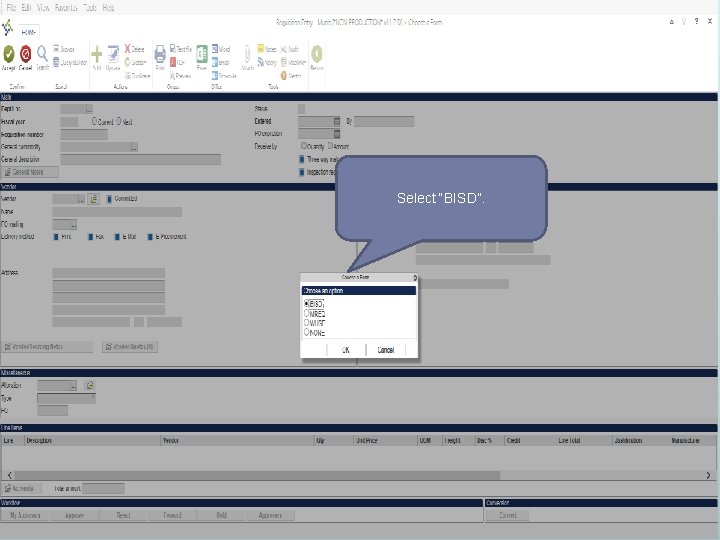Open the Entered date calendar picker
This screenshot has width=720, height=540.
click(x=337, y=121)
